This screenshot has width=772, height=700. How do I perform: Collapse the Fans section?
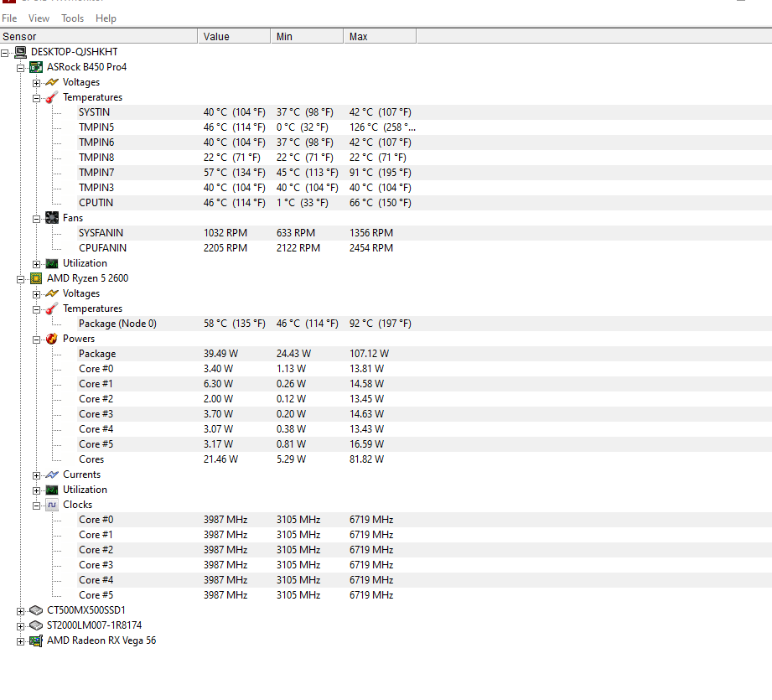click(x=36, y=219)
